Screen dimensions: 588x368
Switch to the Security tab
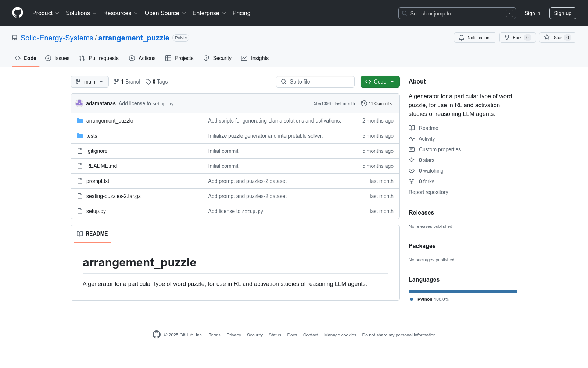tap(218, 58)
